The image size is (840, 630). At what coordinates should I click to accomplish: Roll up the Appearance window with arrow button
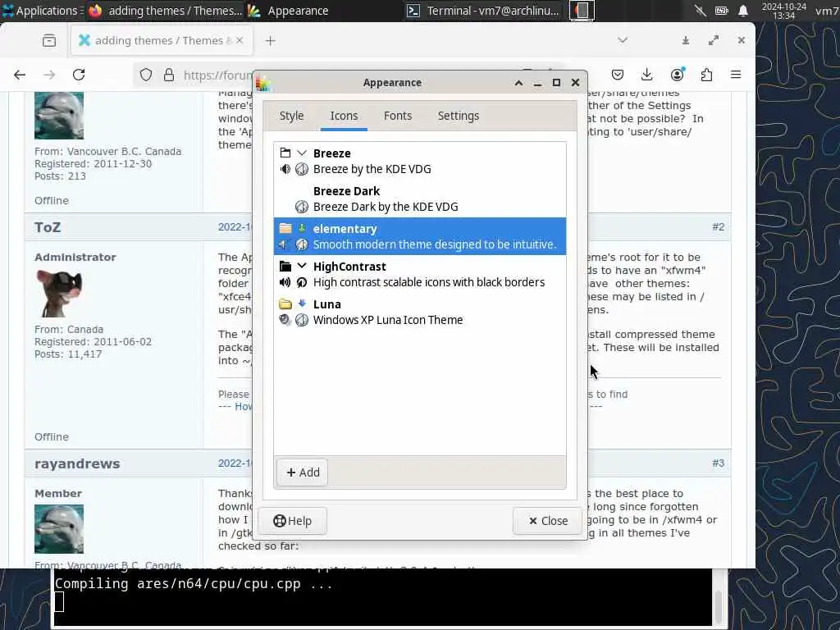click(518, 83)
